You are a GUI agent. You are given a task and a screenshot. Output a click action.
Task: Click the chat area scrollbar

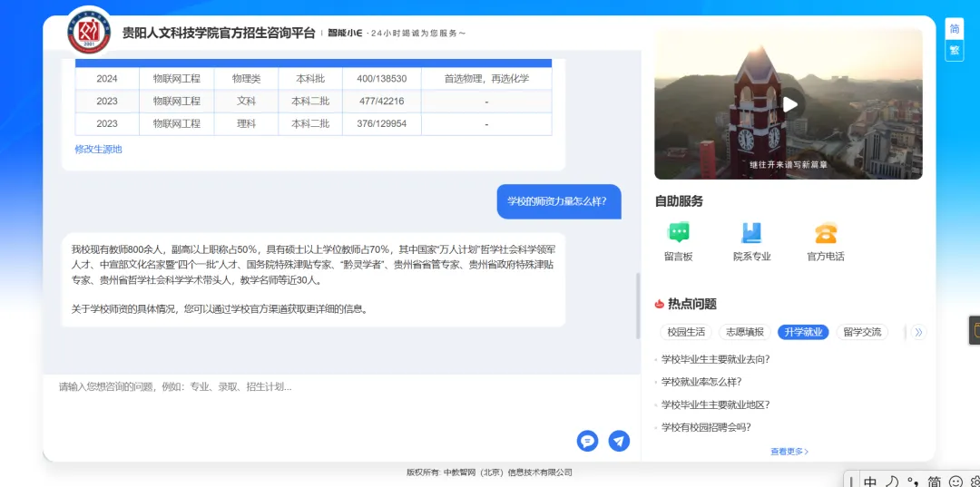pos(638,306)
